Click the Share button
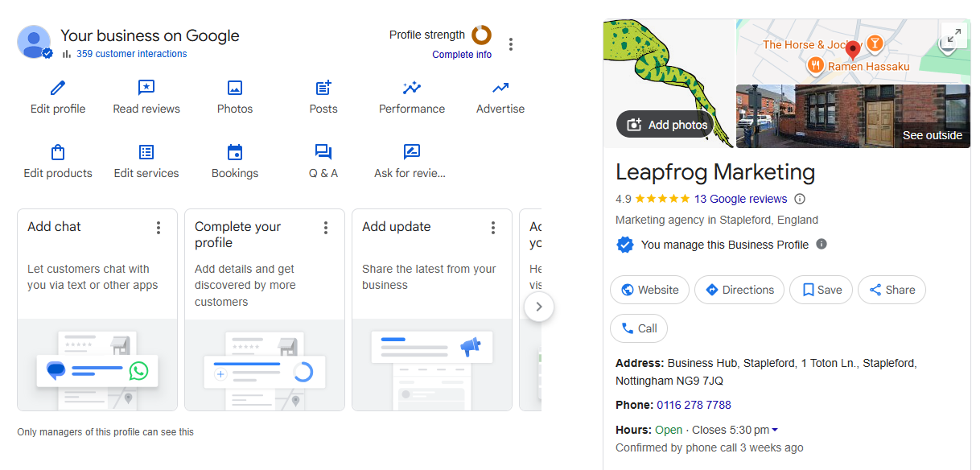Viewport: 980px width, 470px height. click(x=891, y=290)
